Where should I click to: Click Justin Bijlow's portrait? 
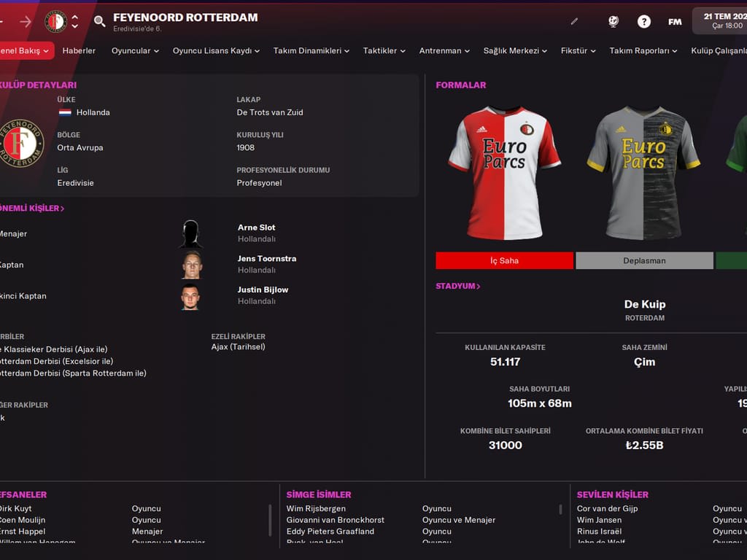click(190, 296)
